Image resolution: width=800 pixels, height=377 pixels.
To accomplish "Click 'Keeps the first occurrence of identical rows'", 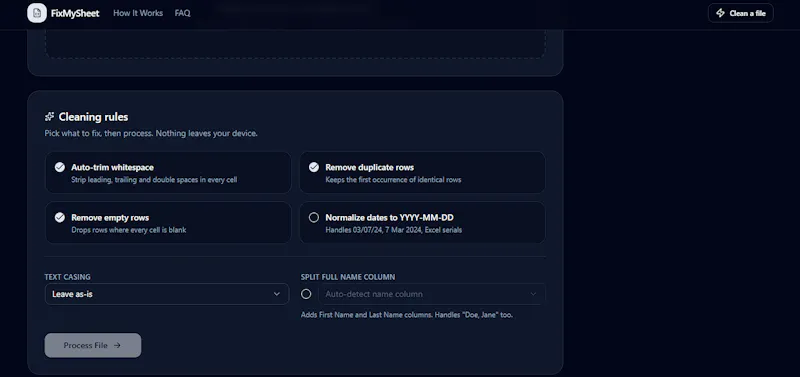I will click(x=393, y=180).
